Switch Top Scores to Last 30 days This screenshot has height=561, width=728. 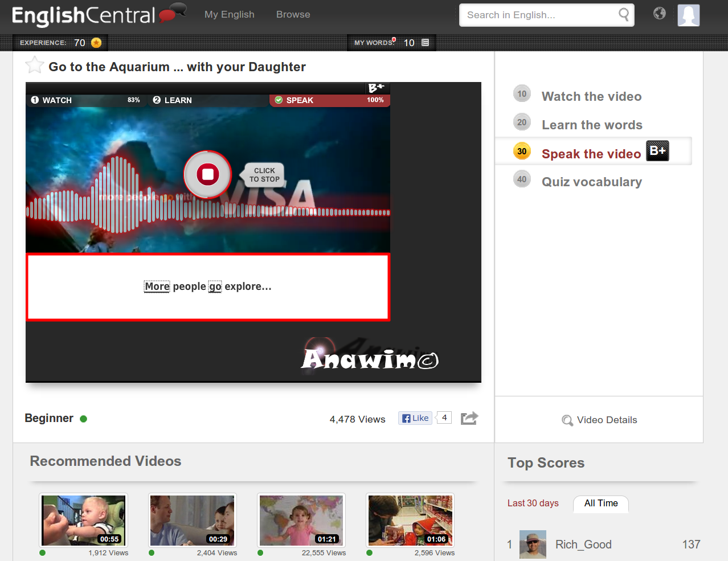(533, 503)
